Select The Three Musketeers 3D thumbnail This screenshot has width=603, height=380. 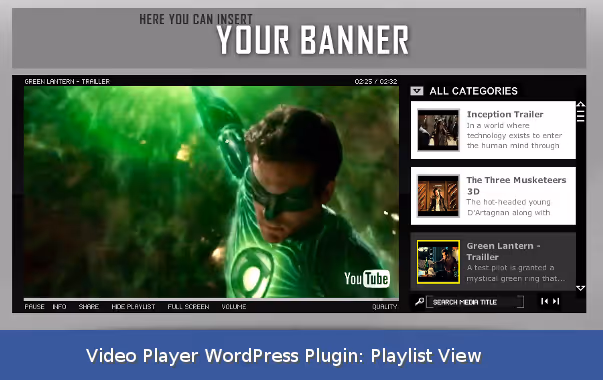click(x=438, y=196)
